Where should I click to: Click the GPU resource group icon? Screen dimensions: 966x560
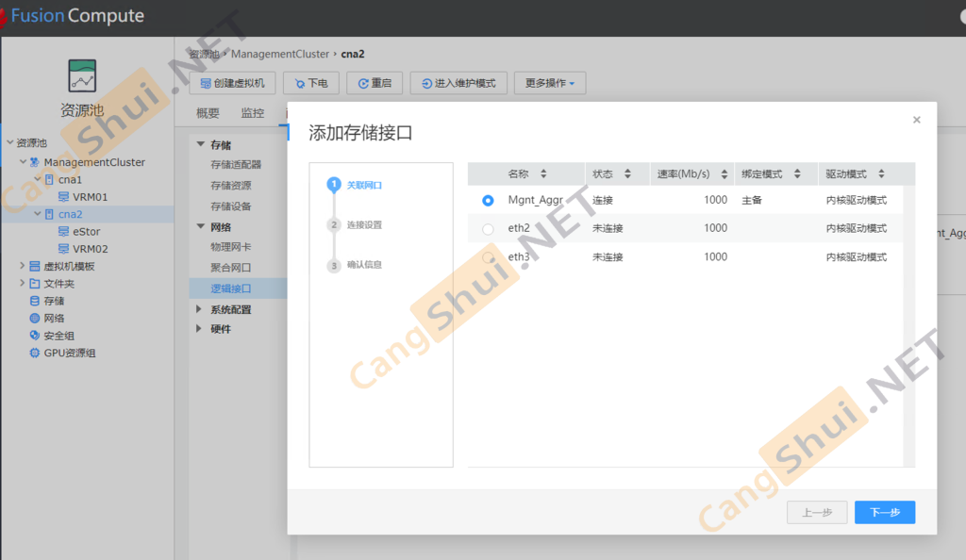click(x=35, y=353)
